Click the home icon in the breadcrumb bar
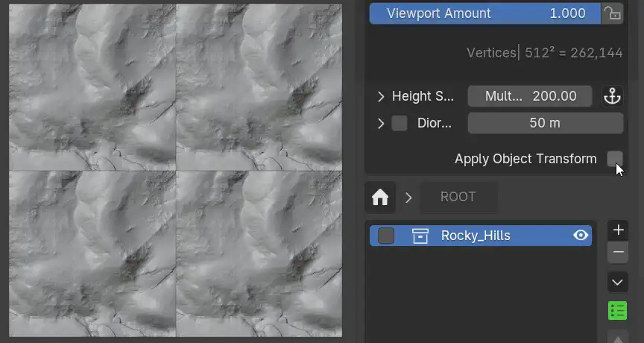Viewport: 644px width, 343px height. 380,197
